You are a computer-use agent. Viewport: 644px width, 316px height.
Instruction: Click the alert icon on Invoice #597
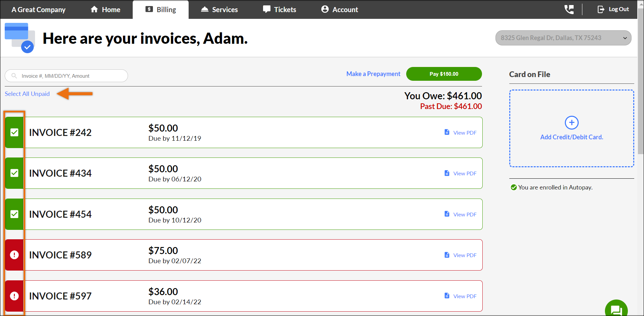(14, 296)
